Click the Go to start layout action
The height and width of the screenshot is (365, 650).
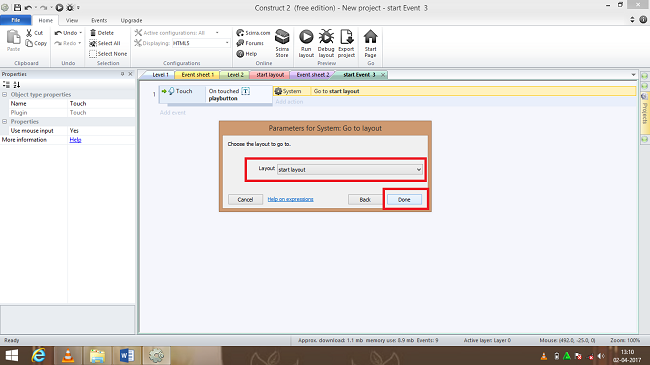click(336, 91)
